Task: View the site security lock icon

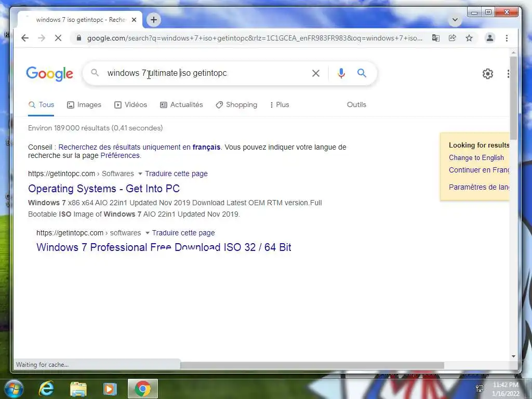Action: [x=79, y=38]
